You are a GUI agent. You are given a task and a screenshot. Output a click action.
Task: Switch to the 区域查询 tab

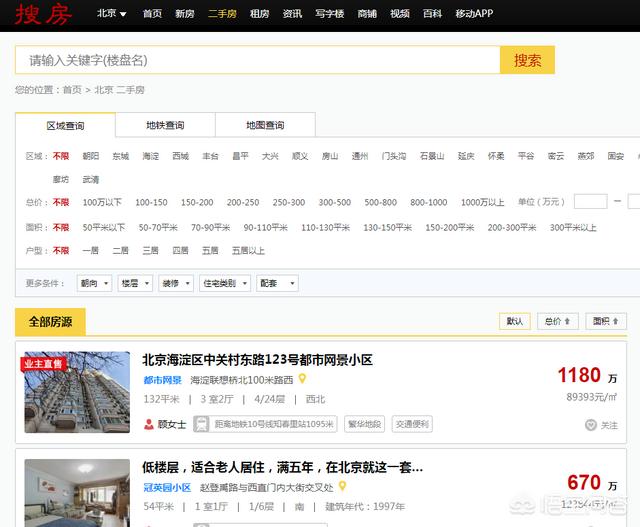click(65, 125)
